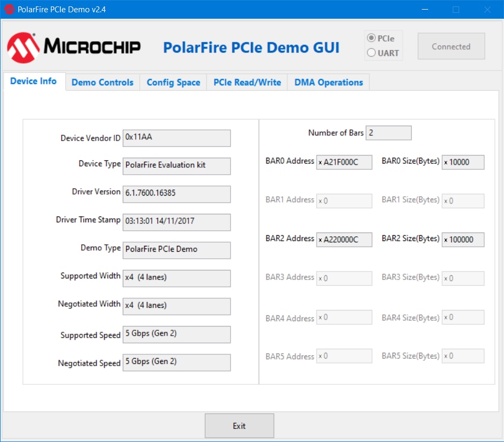Click the Driver Time Stamp field

177,222
